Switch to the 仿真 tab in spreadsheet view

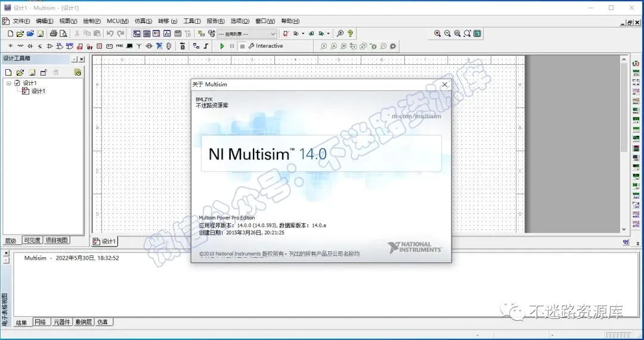(103, 322)
